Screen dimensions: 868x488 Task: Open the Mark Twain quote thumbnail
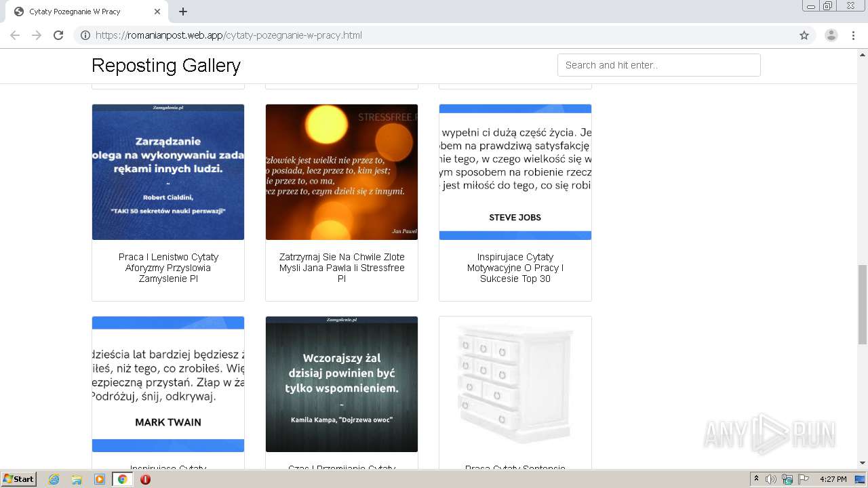tap(168, 384)
